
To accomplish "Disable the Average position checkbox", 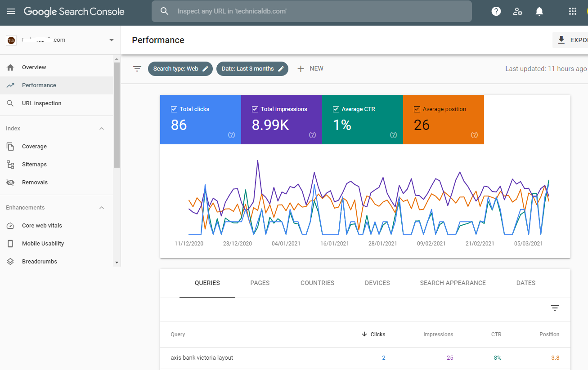I will [417, 109].
